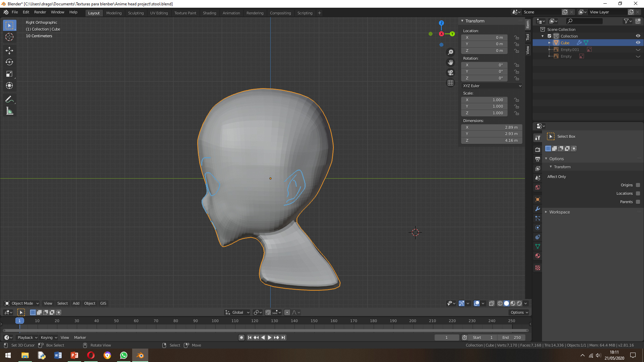Switch to orthographic grid view icon
The width and height of the screenshot is (644, 362).
pos(450,83)
